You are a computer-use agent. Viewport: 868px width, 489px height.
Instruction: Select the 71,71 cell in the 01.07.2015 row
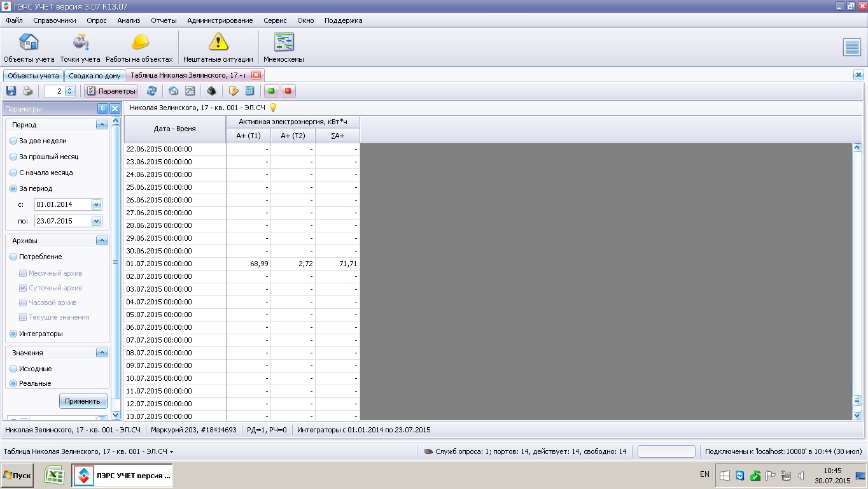tap(338, 264)
